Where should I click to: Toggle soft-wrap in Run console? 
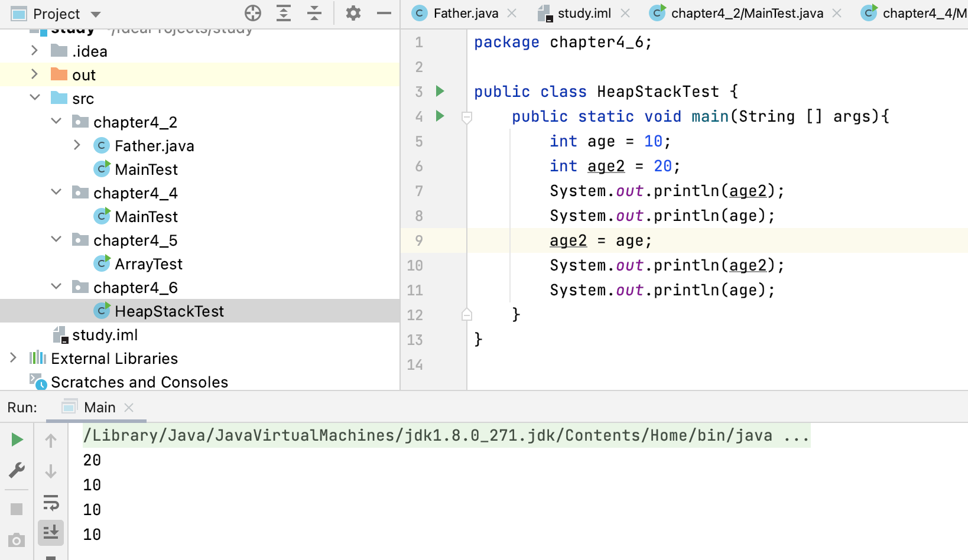click(x=51, y=503)
